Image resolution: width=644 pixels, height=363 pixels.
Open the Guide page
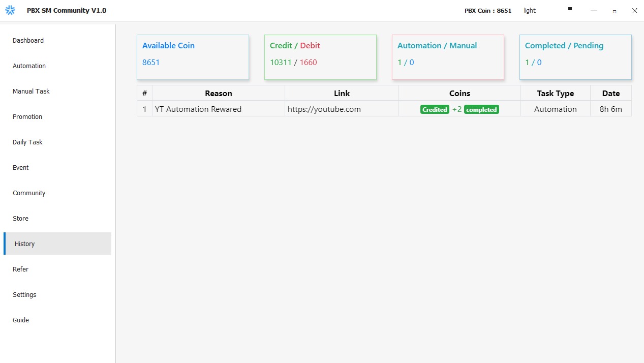coord(21,320)
